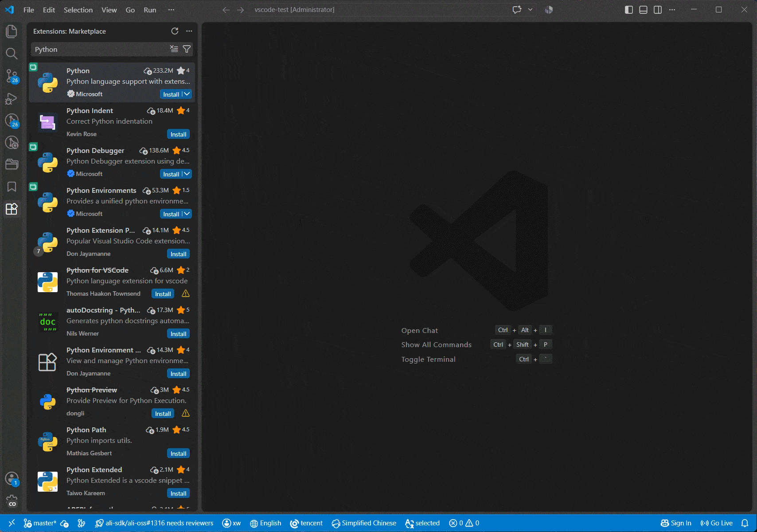Install Python Path extension
Image resolution: width=757 pixels, height=532 pixels.
pos(178,454)
